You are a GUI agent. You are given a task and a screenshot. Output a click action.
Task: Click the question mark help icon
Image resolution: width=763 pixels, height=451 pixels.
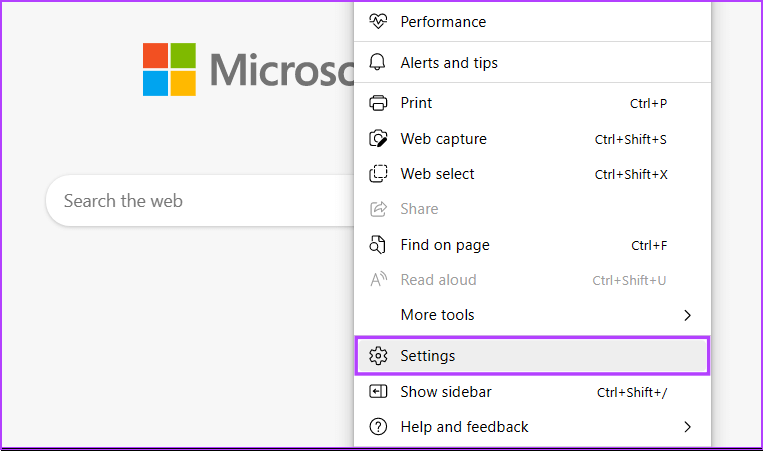(x=378, y=427)
